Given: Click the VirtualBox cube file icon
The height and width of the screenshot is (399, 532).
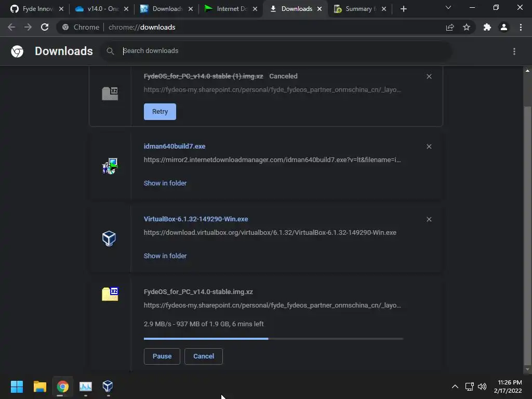Looking at the screenshot, I should pyautogui.click(x=109, y=239).
